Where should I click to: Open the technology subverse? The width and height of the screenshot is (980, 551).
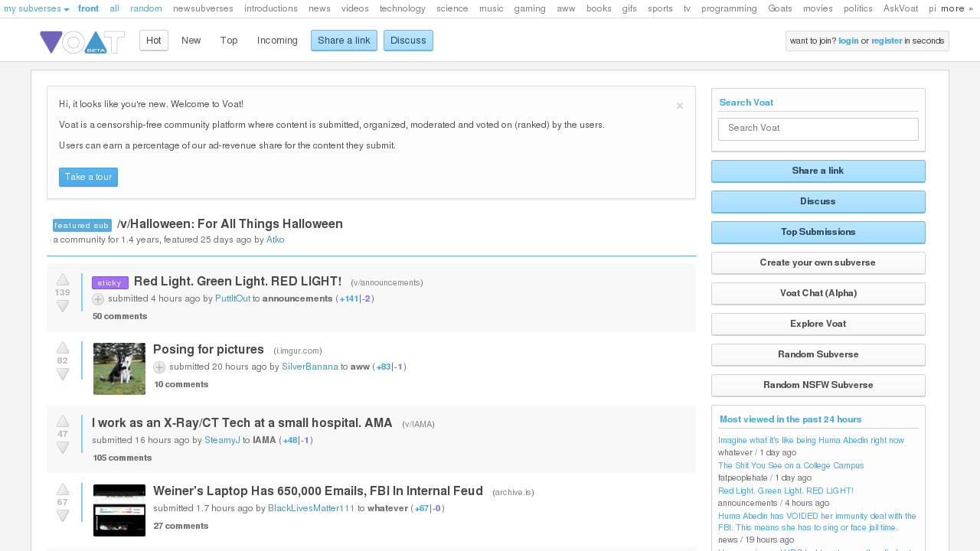pos(403,8)
